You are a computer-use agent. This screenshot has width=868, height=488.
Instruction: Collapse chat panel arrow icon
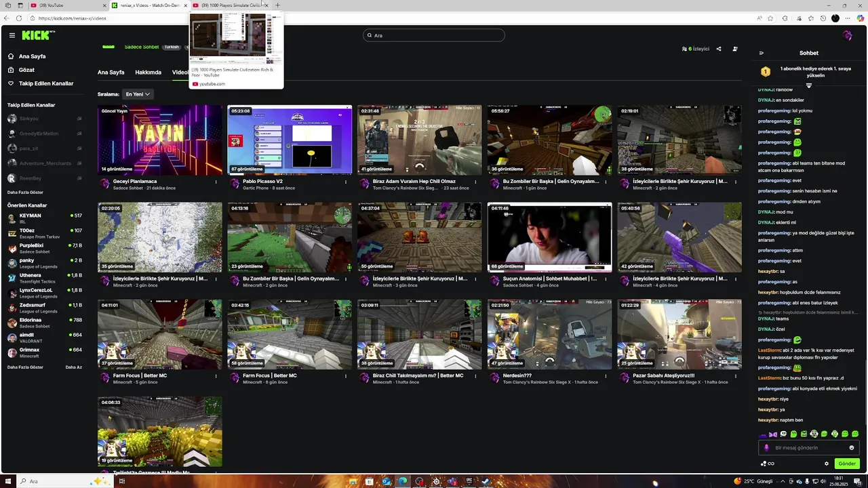pos(761,53)
